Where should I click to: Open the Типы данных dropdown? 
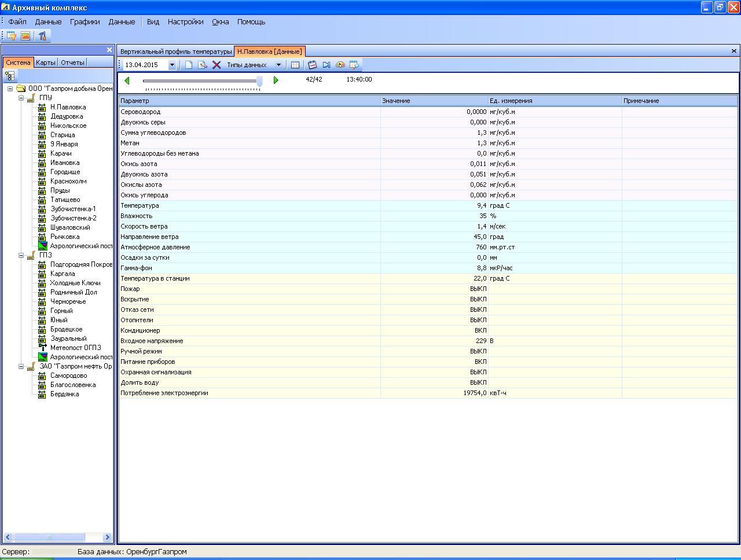click(278, 65)
